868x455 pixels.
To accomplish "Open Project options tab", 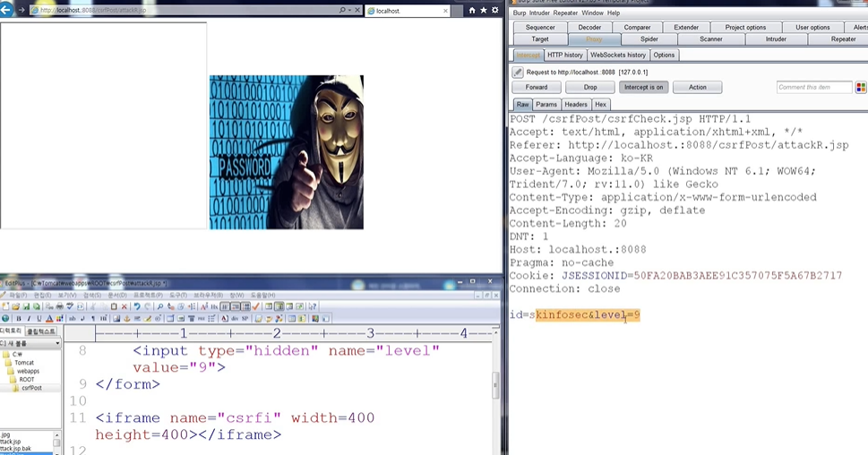I will coord(745,27).
